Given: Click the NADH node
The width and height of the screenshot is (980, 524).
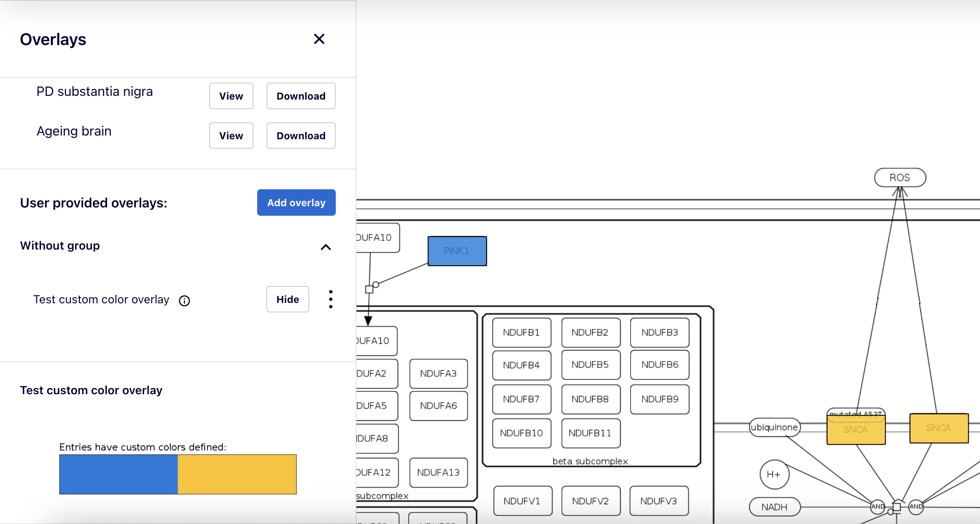Looking at the screenshot, I should pos(774,507).
